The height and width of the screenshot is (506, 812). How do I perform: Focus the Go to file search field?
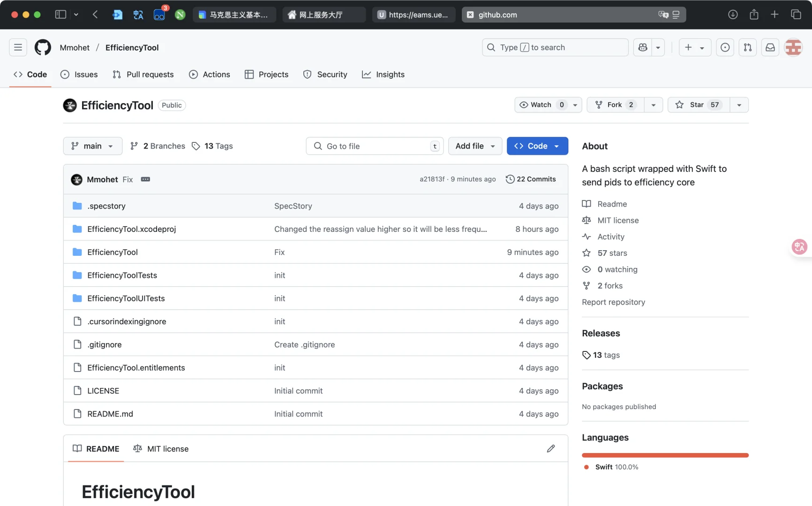click(375, 146)
